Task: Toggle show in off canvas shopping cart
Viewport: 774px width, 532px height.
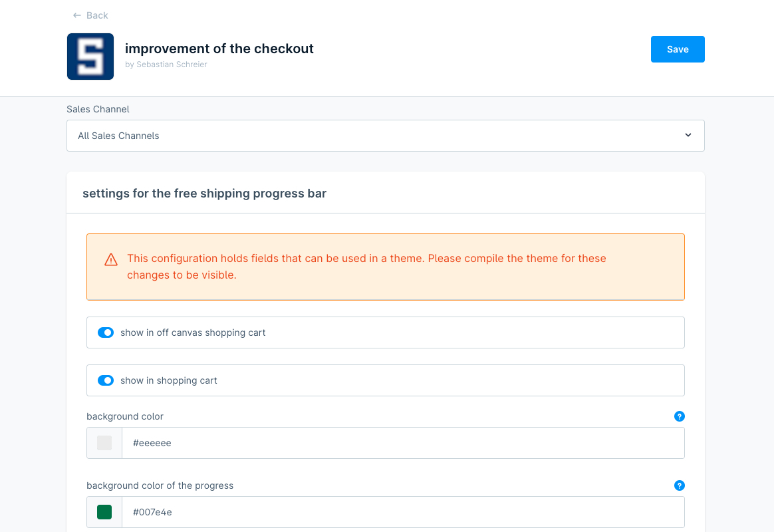Action: tap(106, 332)
